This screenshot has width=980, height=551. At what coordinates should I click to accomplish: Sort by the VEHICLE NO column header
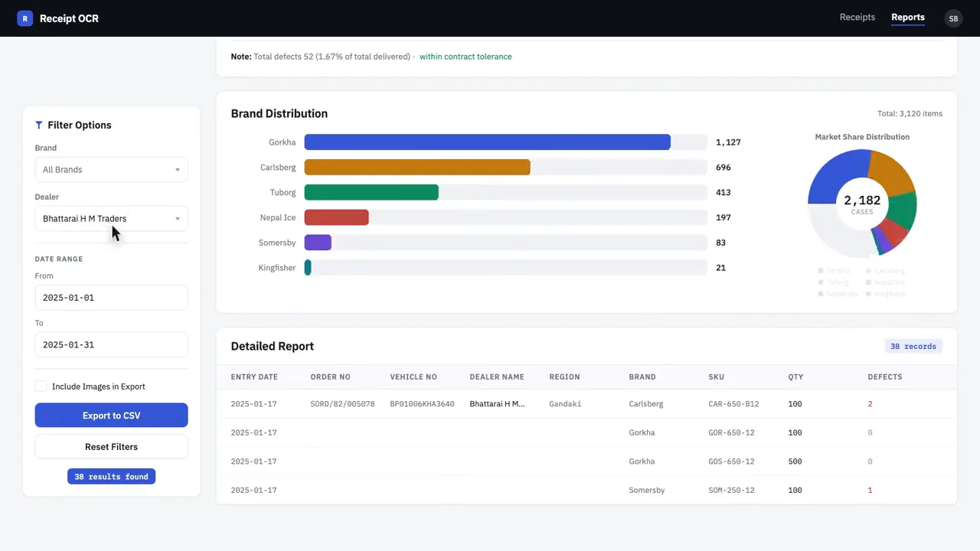pos(413,377)
